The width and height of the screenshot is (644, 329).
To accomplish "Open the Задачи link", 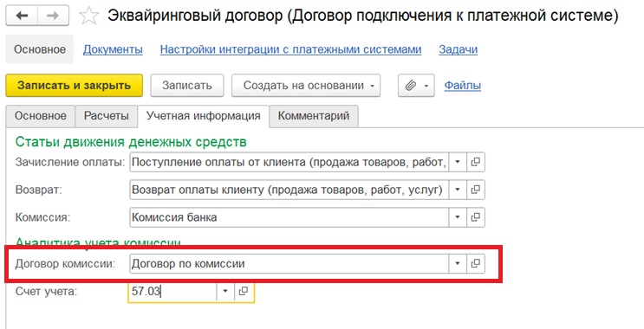I will 458,49.
